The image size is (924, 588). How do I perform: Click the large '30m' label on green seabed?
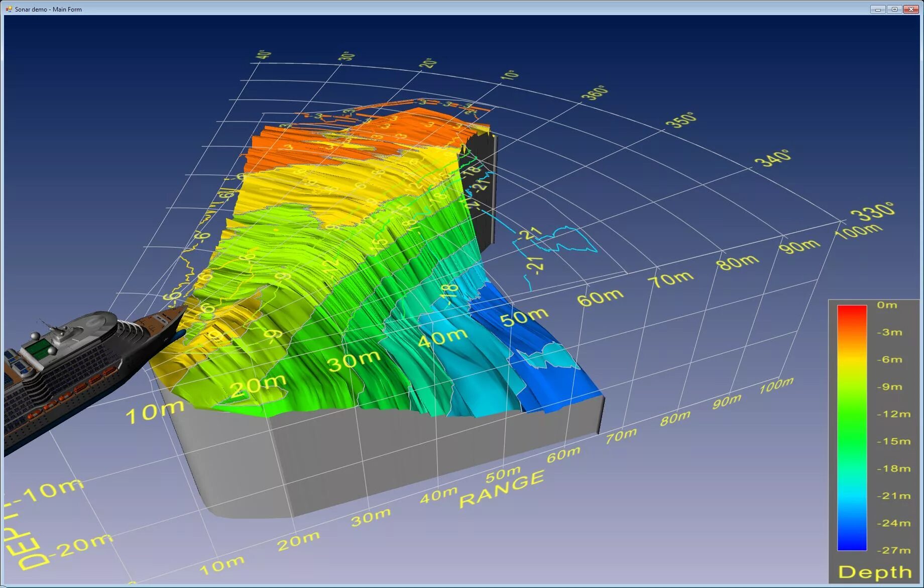[x=354, y=360]
